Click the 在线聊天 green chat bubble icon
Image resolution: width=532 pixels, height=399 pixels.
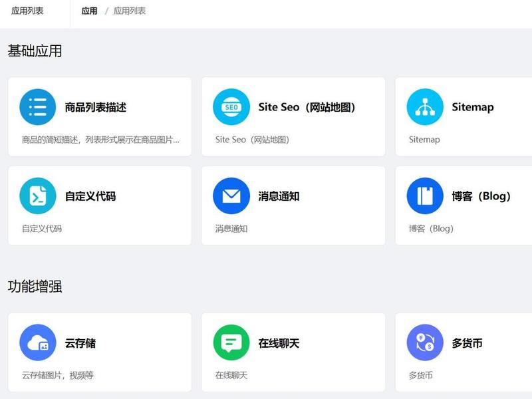[x=231, y=342]
